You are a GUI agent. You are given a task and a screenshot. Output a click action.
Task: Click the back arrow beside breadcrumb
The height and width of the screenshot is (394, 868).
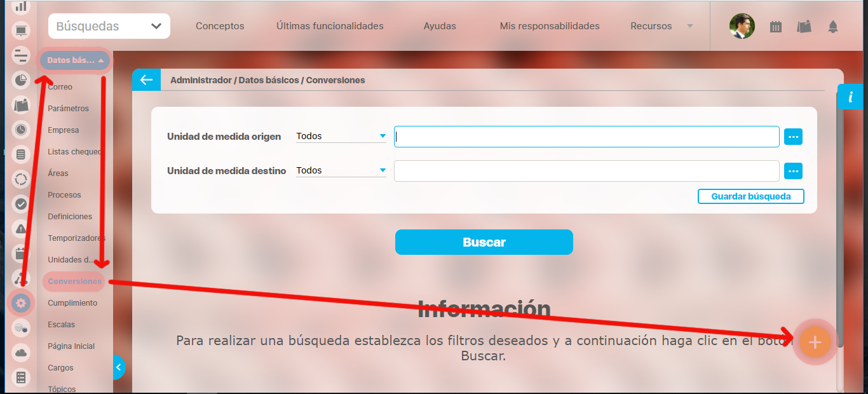pos(146,80)
